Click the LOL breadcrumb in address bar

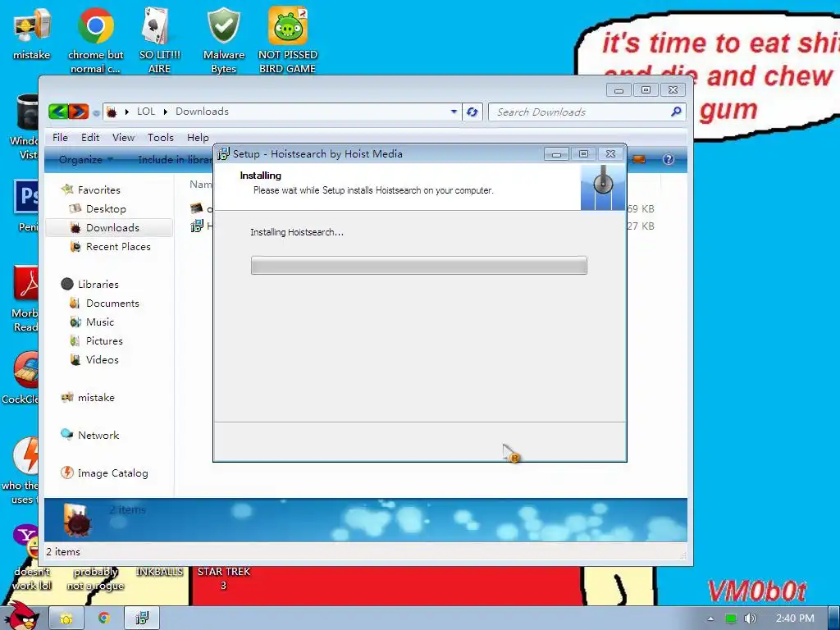[x=146, y=112]
